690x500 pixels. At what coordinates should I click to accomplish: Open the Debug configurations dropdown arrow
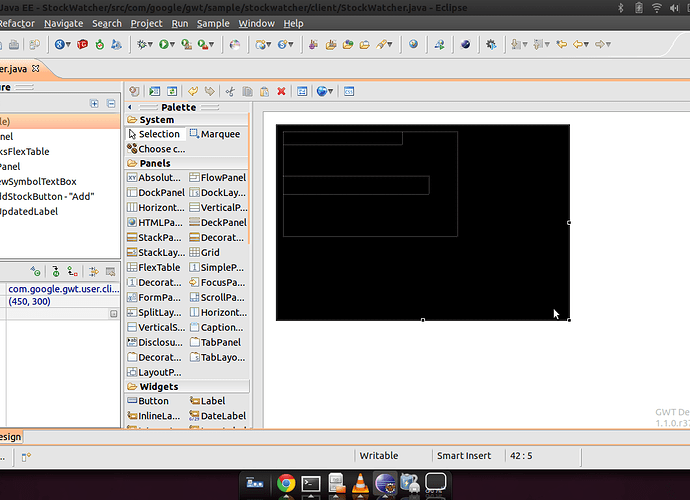click(x=150, y=44)
